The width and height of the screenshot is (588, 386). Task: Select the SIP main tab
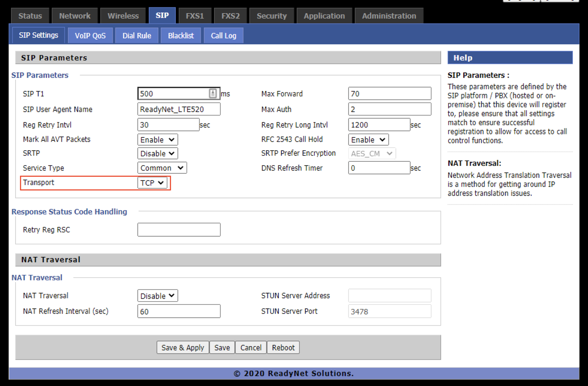(x=162, y=15)
